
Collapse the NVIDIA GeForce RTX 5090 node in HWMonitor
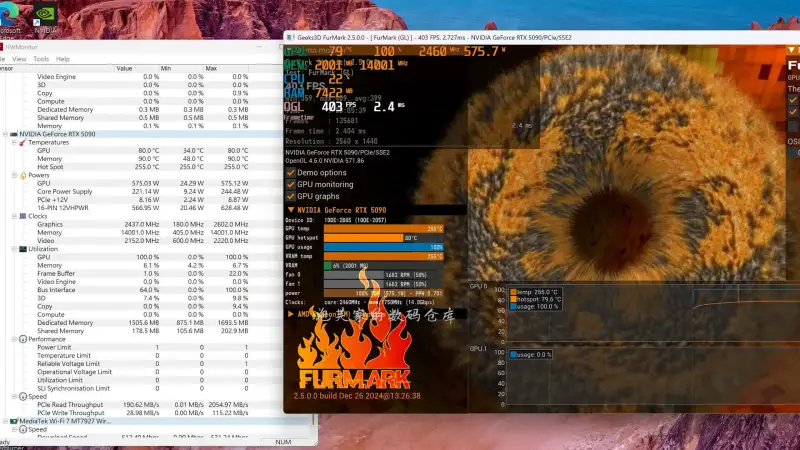tap(6, 134)
